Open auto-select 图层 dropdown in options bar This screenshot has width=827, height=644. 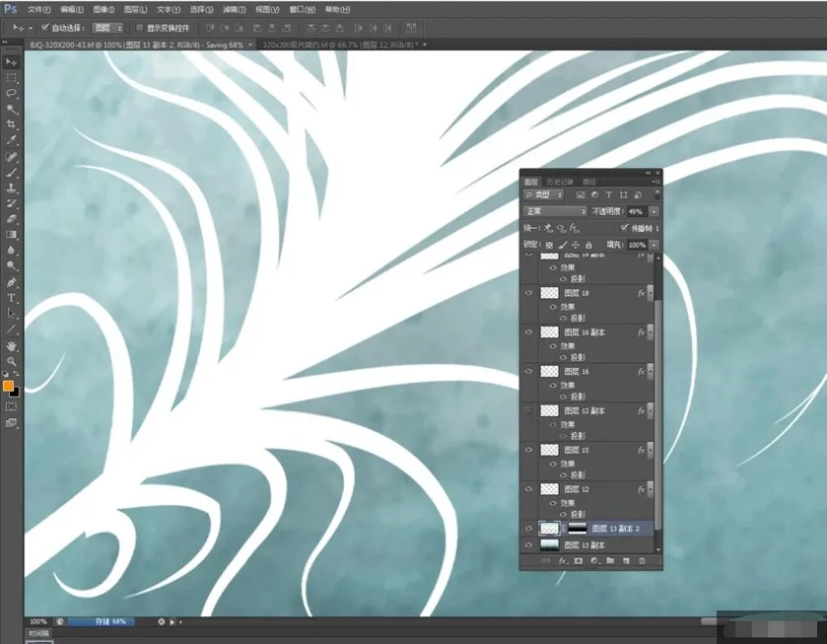tap(108, 27)
